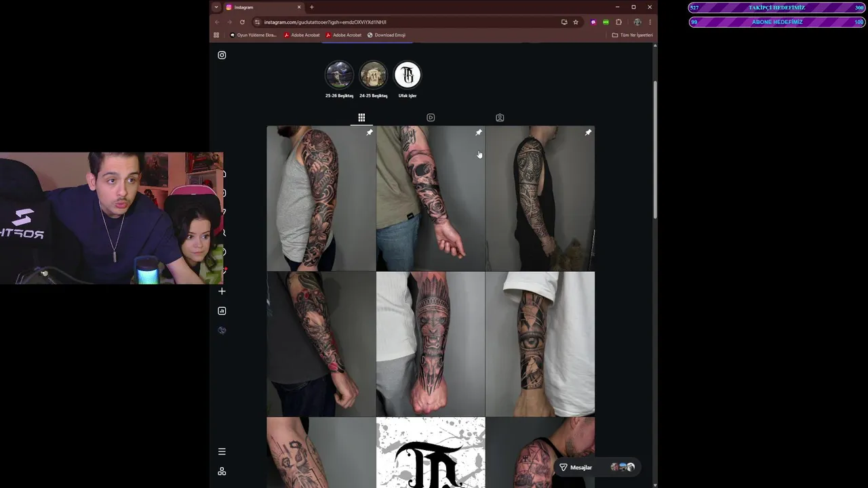This screenshot has width=868, height=488.
Task: Open the 'Oyun Yükleme Ekra...' bookmark
Action: [x=253, y=35]
